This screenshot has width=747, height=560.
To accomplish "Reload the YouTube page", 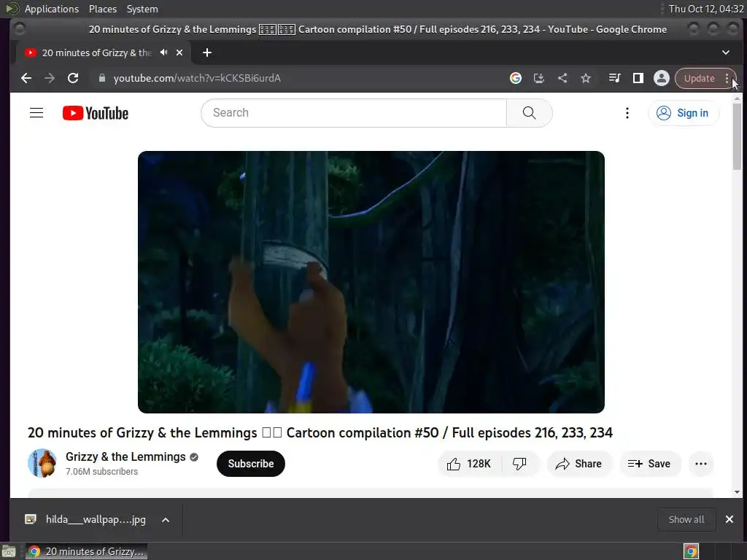I will pos(73,78).
